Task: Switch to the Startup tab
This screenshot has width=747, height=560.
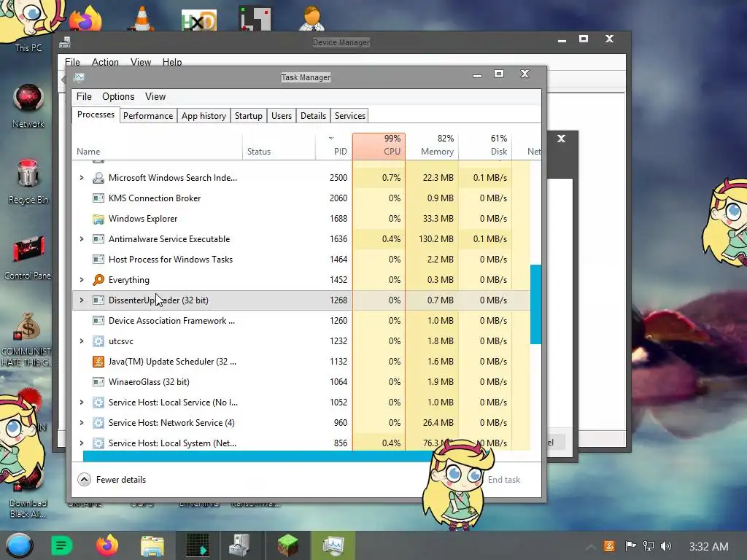Action: pyautogui.click(x=248, y=116)
